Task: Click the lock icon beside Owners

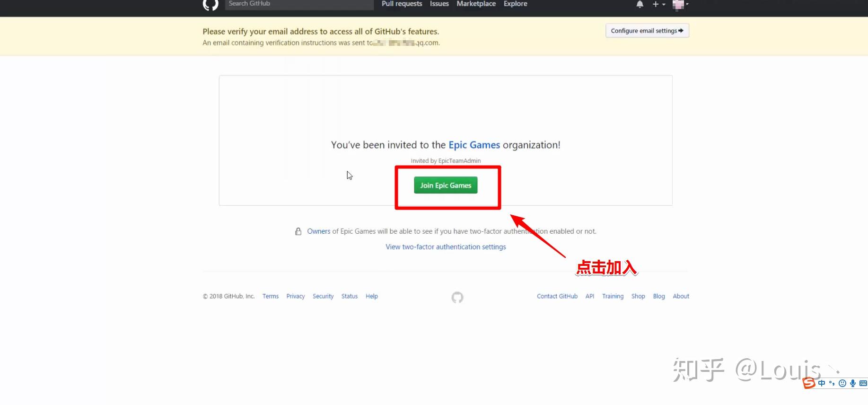Action: [298, 231]
